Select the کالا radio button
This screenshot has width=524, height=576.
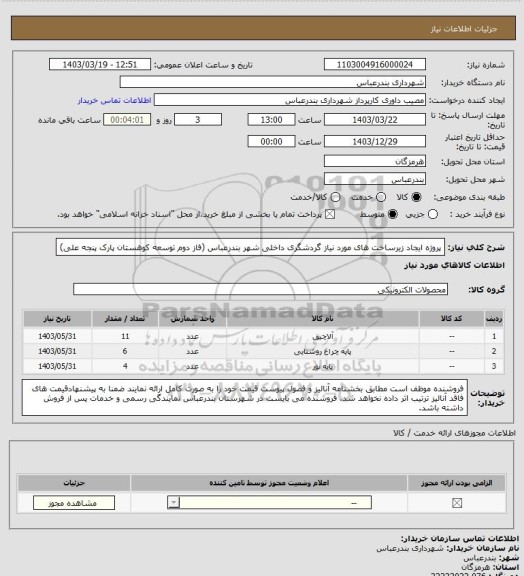point(416,197)
